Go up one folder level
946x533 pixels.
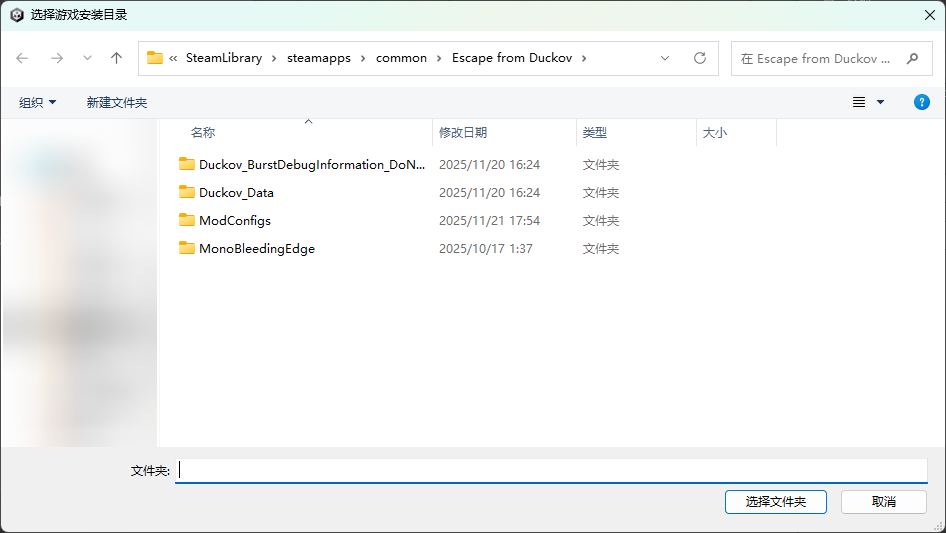pyautogui.click(x=116, y=58)
